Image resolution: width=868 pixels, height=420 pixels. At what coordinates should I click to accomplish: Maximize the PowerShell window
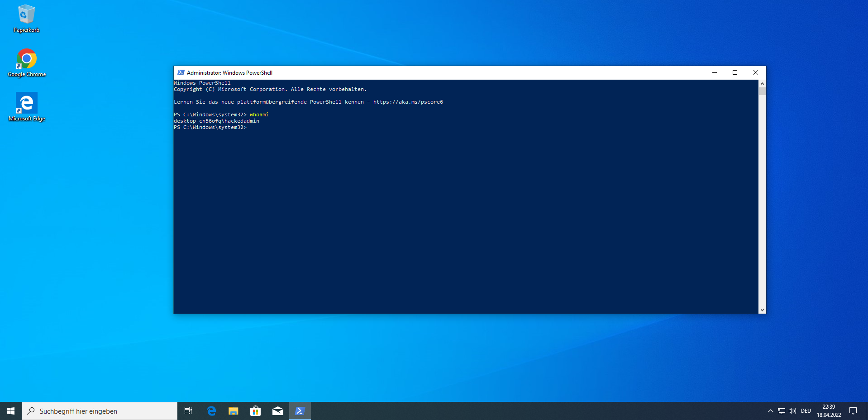(x=735, y=72)
